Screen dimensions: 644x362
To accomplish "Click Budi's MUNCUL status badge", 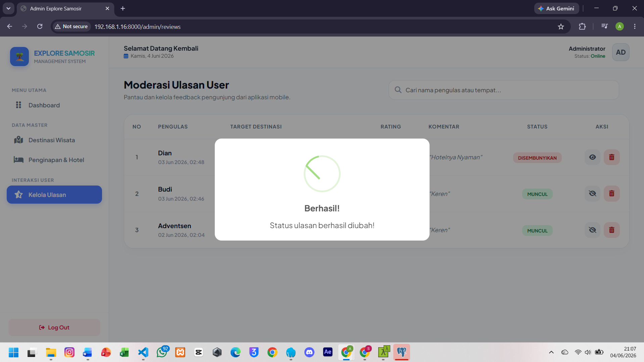I will click(x=537, y=194).
